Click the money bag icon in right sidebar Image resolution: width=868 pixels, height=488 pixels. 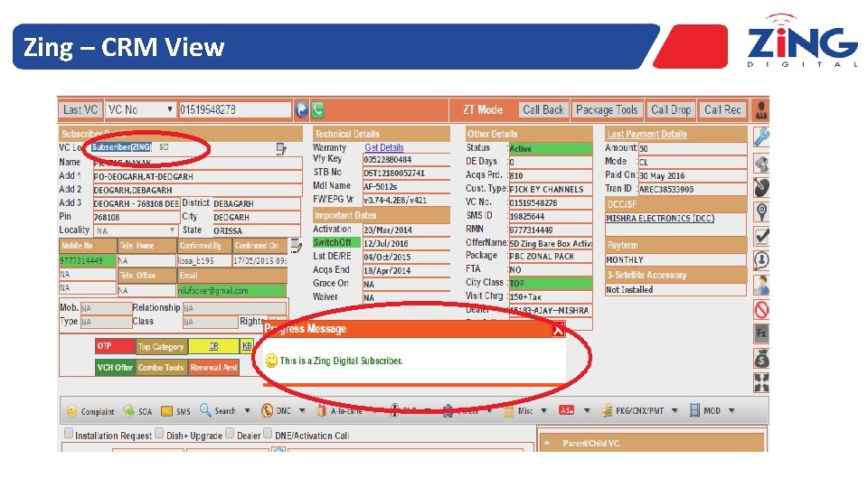coord(761,358)
